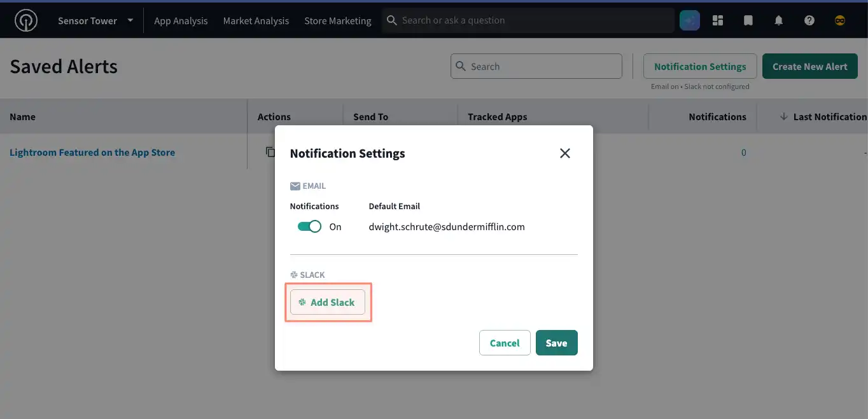Click the Notification Settings button
This screenshot has height=419, width=868.
700,66
